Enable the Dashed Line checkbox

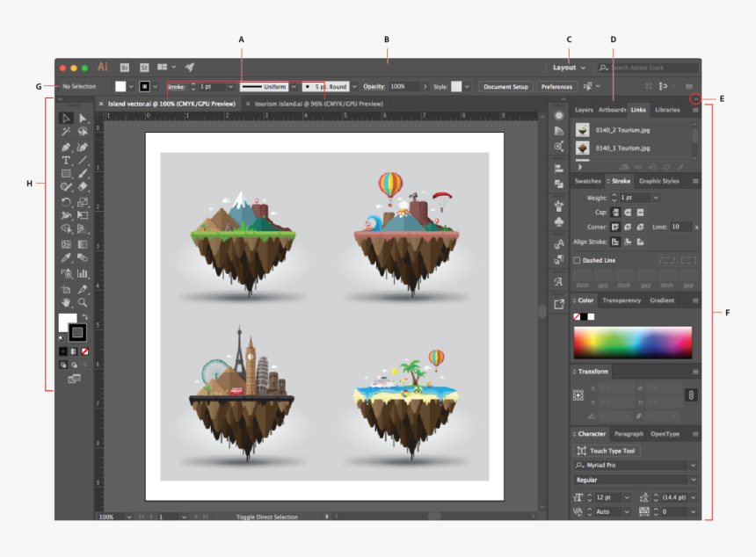coord(577,260)
